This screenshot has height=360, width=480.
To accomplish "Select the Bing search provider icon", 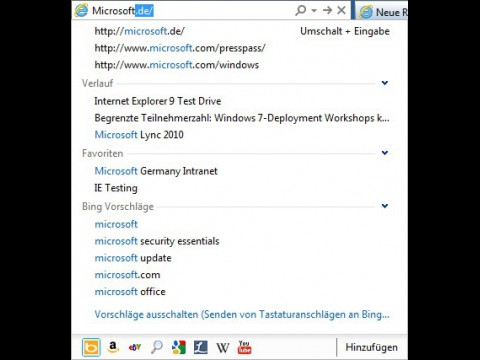I will (91, 347).
